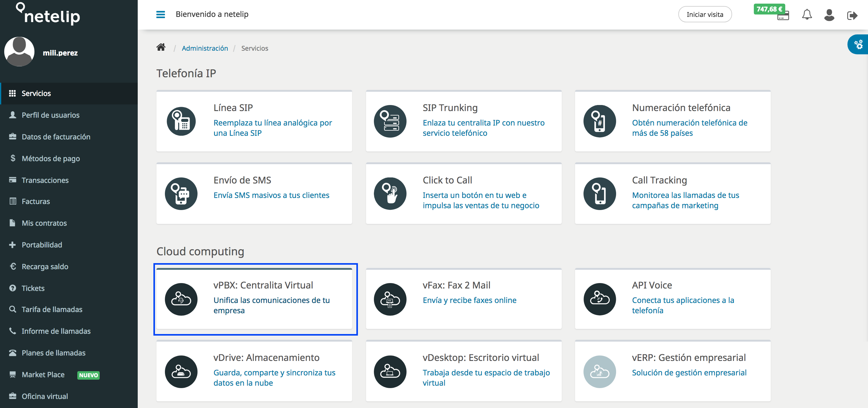
Task: Open Portabilidad in sidebar
Action: (69, 245)
